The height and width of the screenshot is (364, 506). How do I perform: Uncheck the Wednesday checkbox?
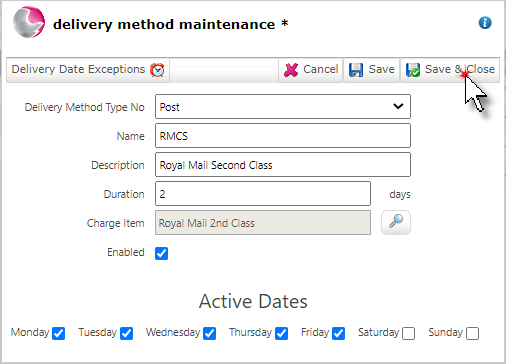point(209,333)
